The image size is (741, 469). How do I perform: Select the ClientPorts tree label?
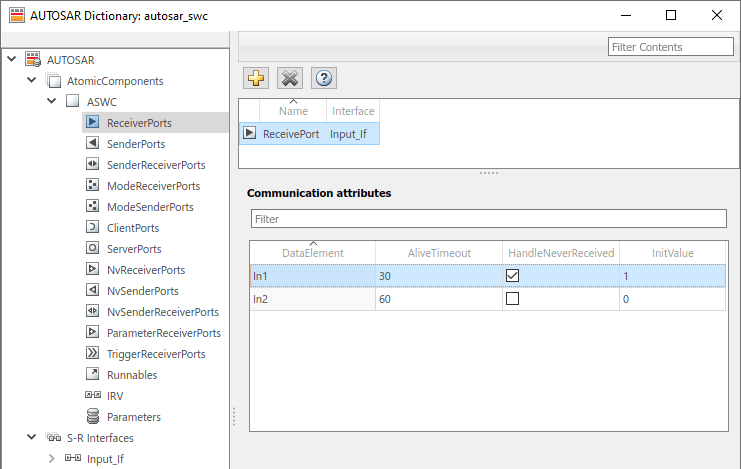tap(133, 228)
